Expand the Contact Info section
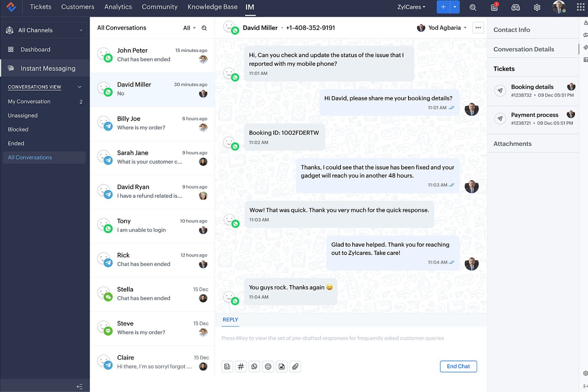This screenshot has height=392, width=588. [533, 30]
